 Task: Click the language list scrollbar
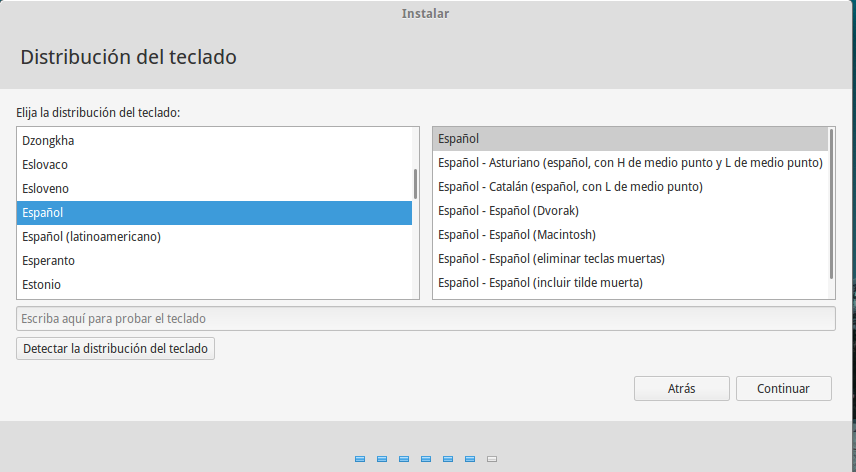[415, 184]
